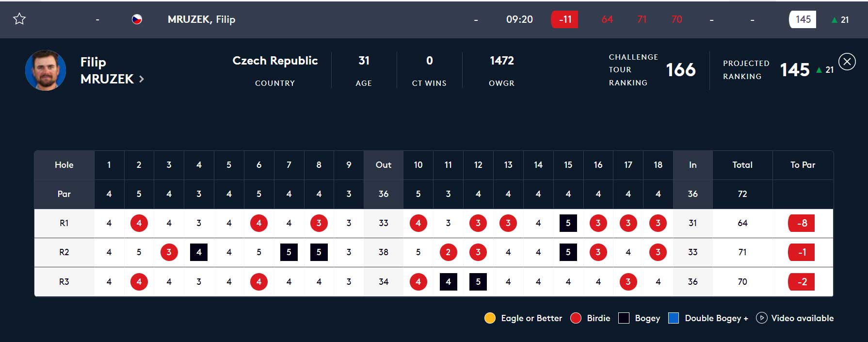Click the R2 hole 11 birdie circle

[448, 252]
